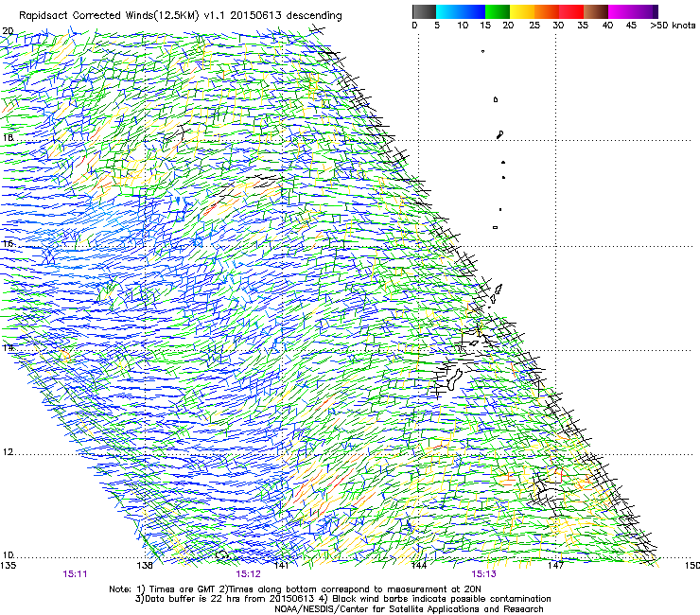Click the 18 latitude axis label
This screenshot has height=615, width=700.
(x=8, y=137)
